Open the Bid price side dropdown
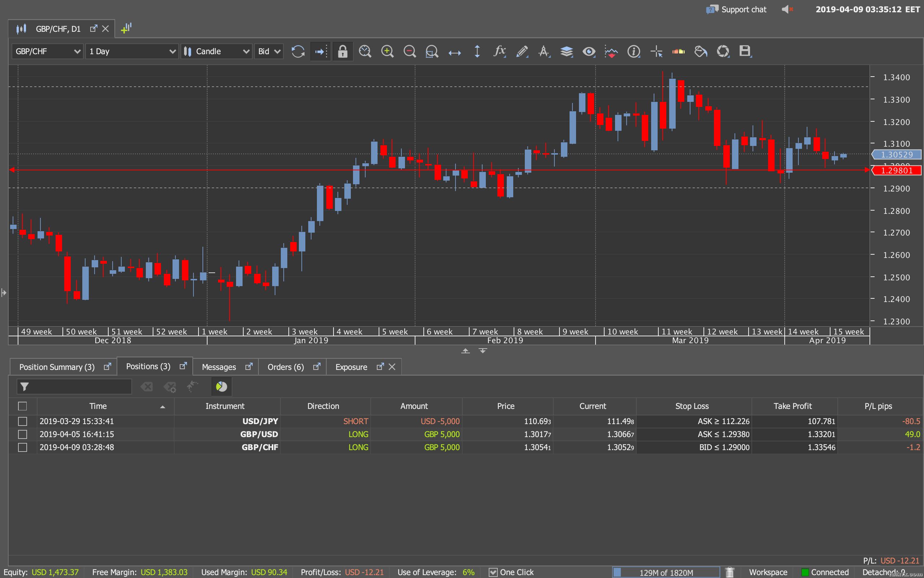The width and height of the screenshot is (924, 578). tap(269, 51)
